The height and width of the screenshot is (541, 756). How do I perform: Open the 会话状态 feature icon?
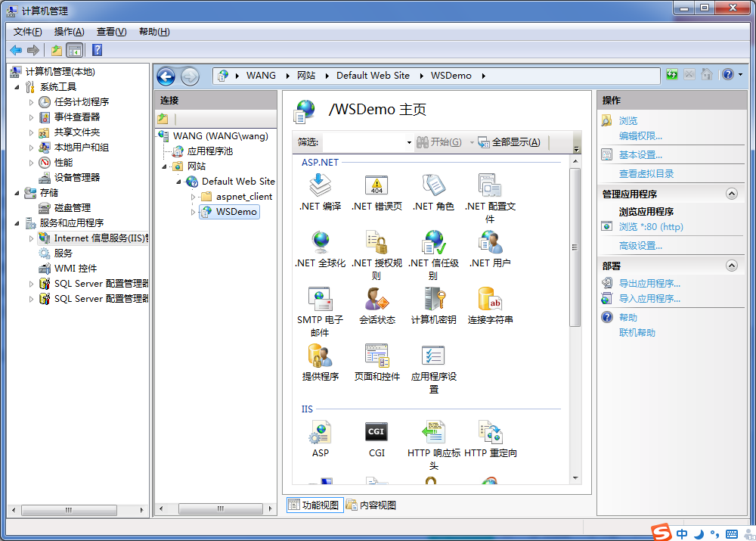pos(376,299)
